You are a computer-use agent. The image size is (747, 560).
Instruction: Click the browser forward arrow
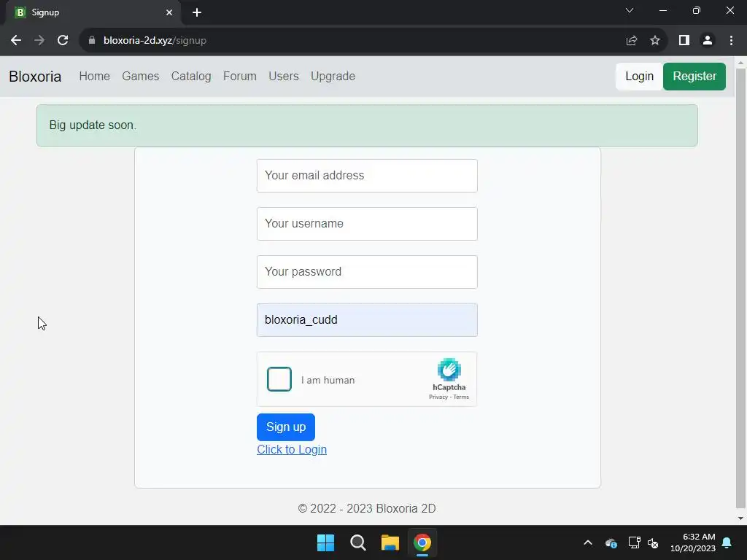pos(39,41)
